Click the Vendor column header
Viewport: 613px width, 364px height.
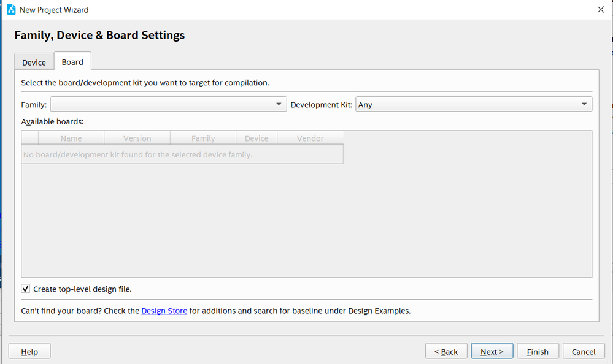(x=310, y=138)
